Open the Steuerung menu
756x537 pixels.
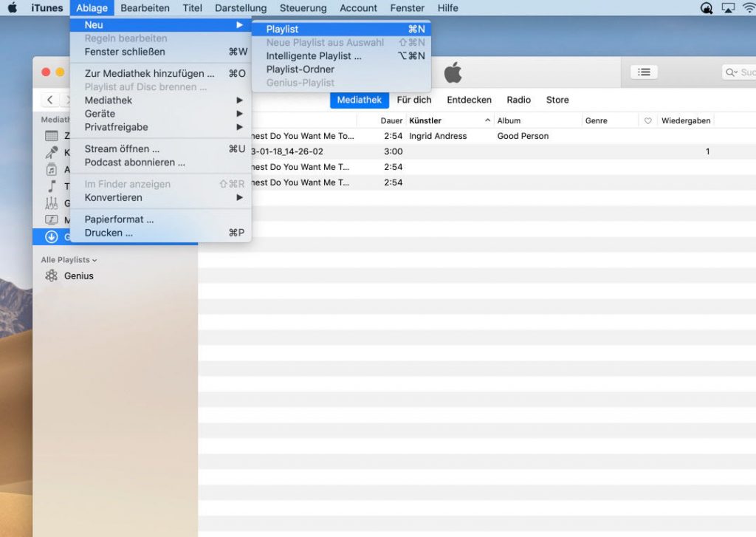click(303, 7)
